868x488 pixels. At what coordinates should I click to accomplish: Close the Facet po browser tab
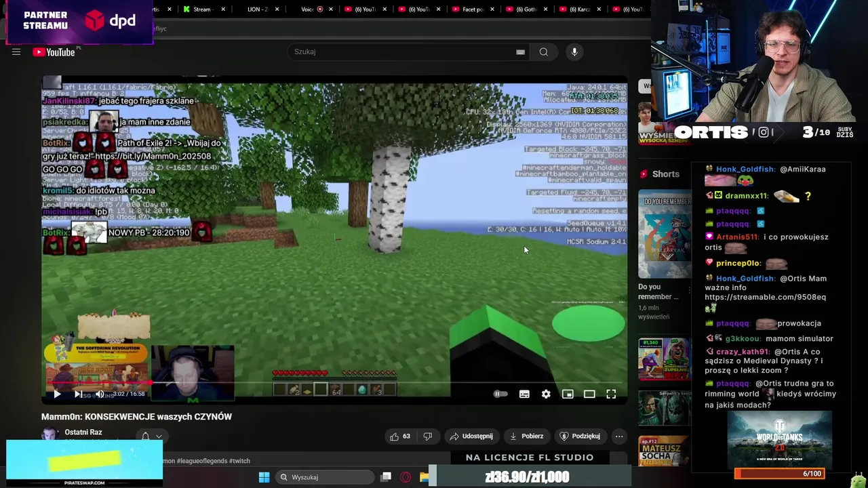pos(492,9)
